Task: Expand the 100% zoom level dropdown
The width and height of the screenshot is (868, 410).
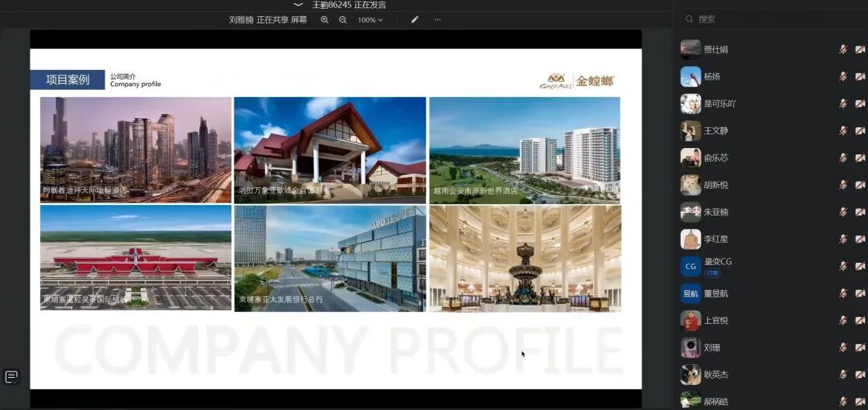Action: tap(370, 20)
